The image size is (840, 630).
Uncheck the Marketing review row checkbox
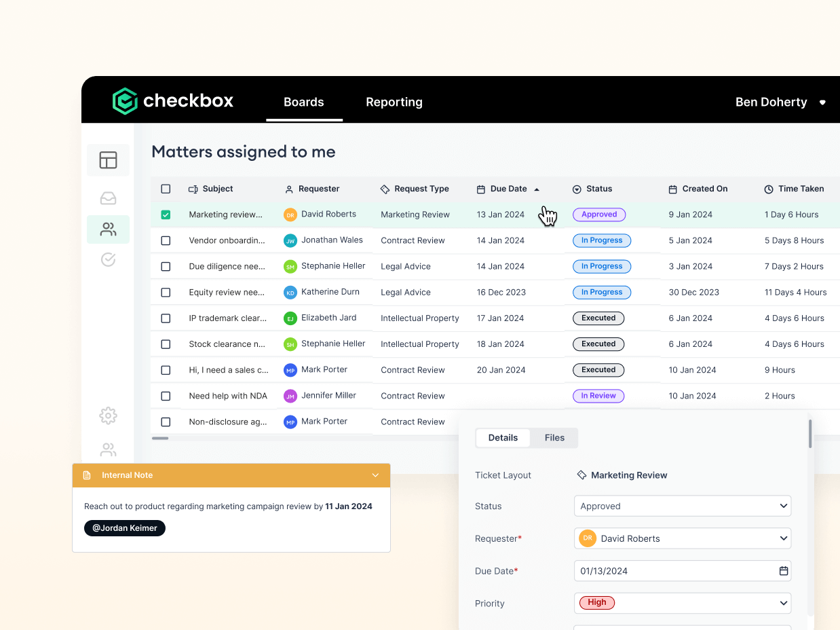pos(166,215)
